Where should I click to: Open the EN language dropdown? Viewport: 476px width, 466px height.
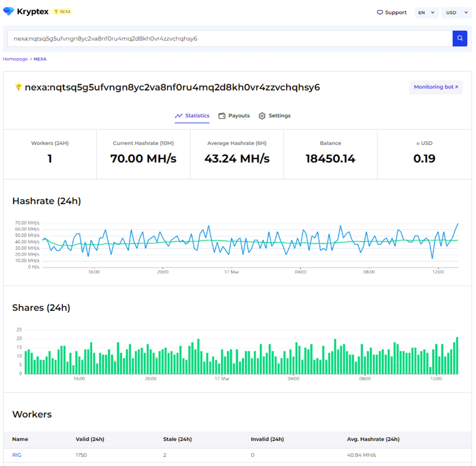pyautogui.click(x=426, y=12)
